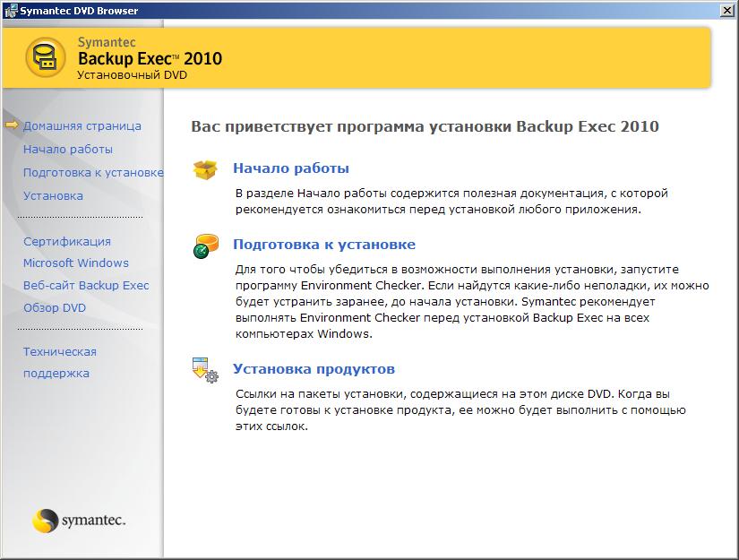Select Microsoft Windows in sidebar
739x560 pixels.
coord(76,263)
